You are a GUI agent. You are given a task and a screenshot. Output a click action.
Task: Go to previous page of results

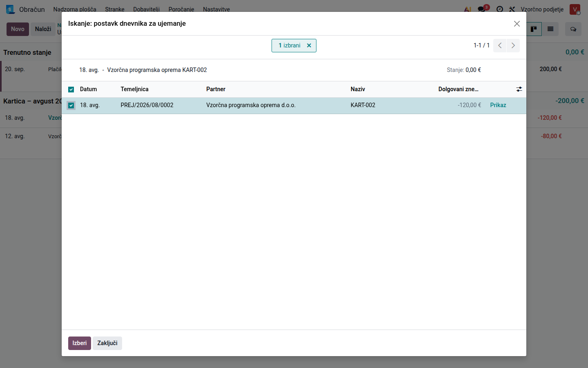click(500, 45)
